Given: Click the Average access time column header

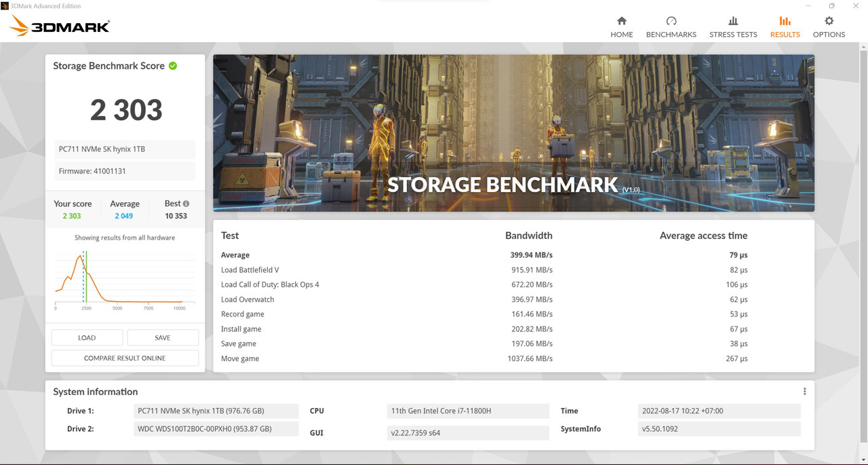Looking at the screenshot, I should pyautogui.click(x=703, y=236).
